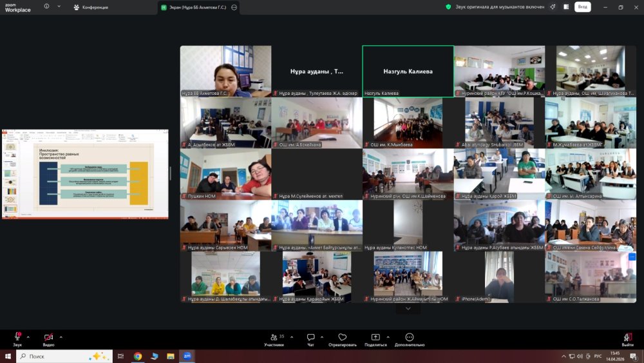Launch Google Chrome from the taskbar
The height and width of the screenshot is (363, 644).
click(138, 356)
